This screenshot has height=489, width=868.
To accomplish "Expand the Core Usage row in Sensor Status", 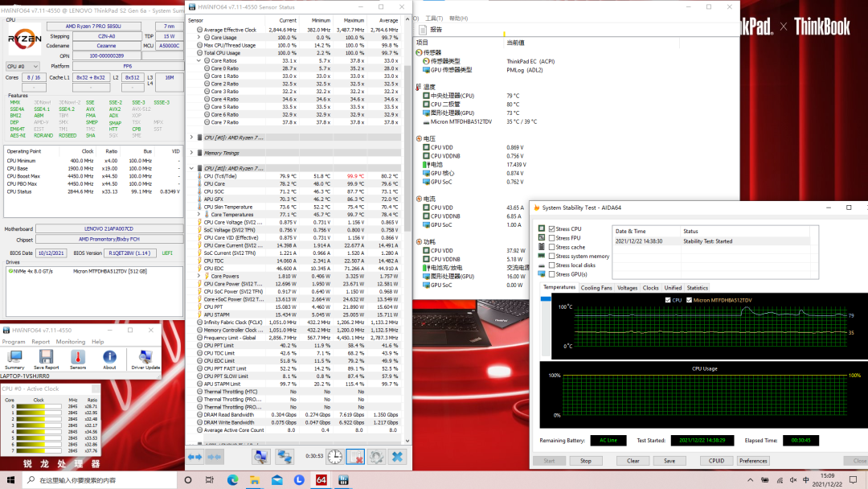I will [x=199, y=38].
